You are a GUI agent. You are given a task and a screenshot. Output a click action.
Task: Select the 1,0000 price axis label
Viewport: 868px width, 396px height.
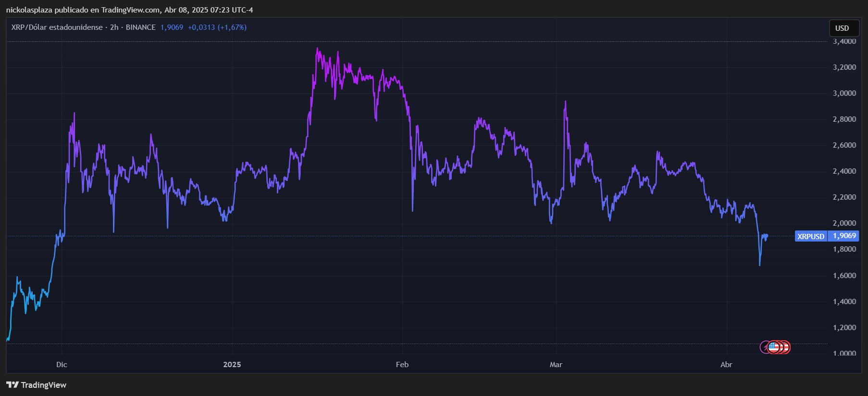[844, 353]
